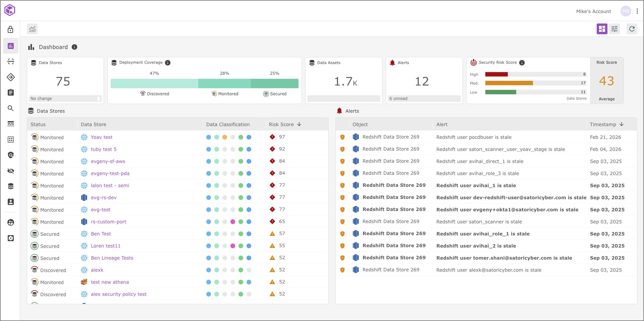Sort alerts by Timestamp column
Viewport: 644px width, 321px height.
(606, 124)
